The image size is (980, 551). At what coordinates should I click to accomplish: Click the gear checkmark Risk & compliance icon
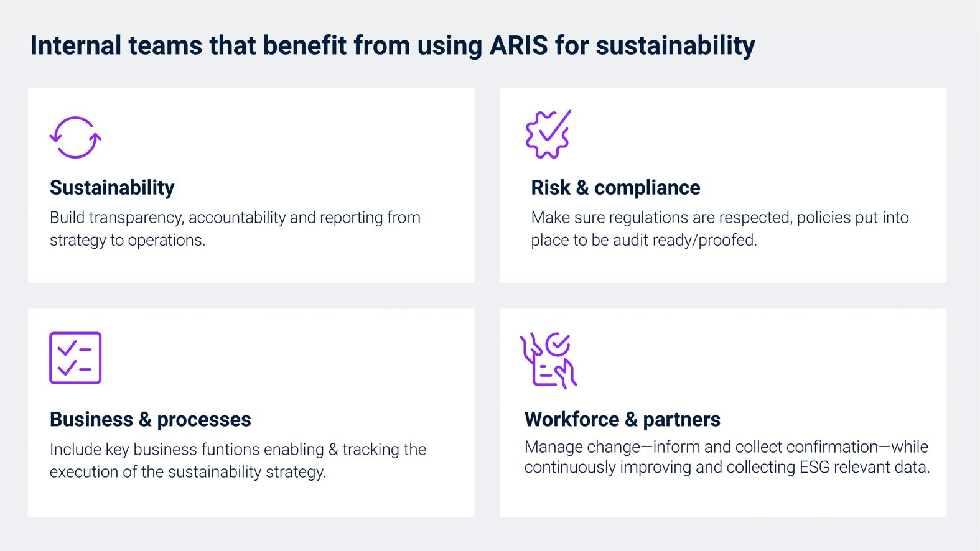pyautogui.click(x=548, y=134)
